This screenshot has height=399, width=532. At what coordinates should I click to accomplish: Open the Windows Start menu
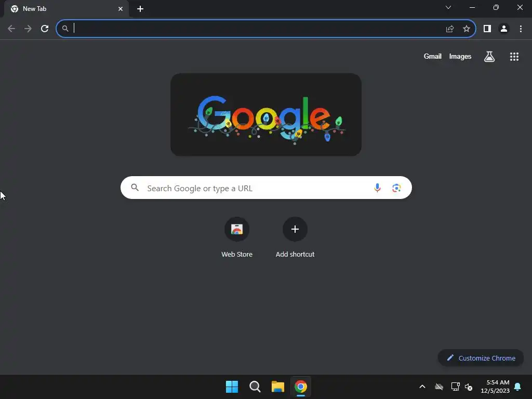click(232, 387)
